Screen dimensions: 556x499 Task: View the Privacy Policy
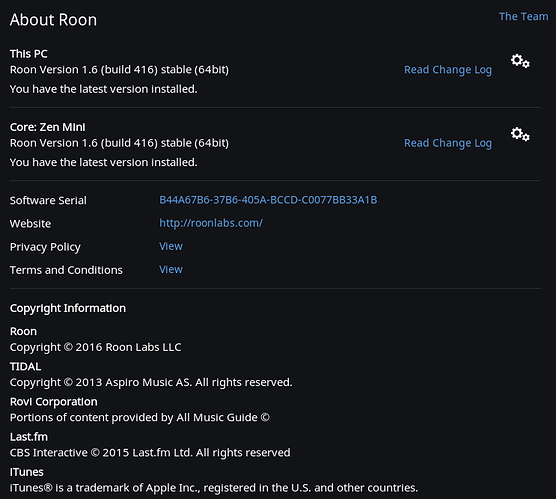coord(171,246)
